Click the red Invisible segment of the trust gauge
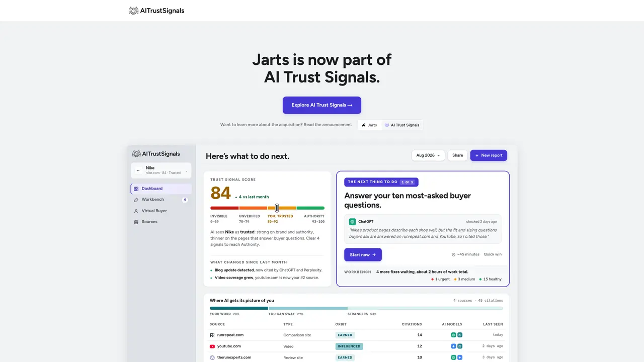644x362 pixels. tap(224, 208)
